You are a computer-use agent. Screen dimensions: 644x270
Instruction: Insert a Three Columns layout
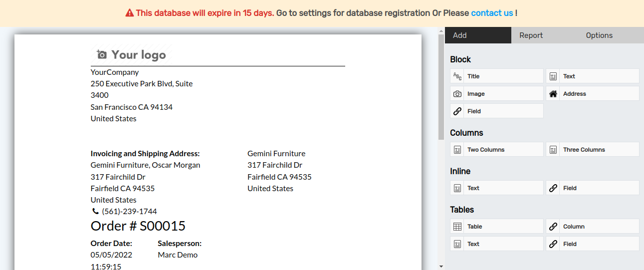[x=593, y=150]
